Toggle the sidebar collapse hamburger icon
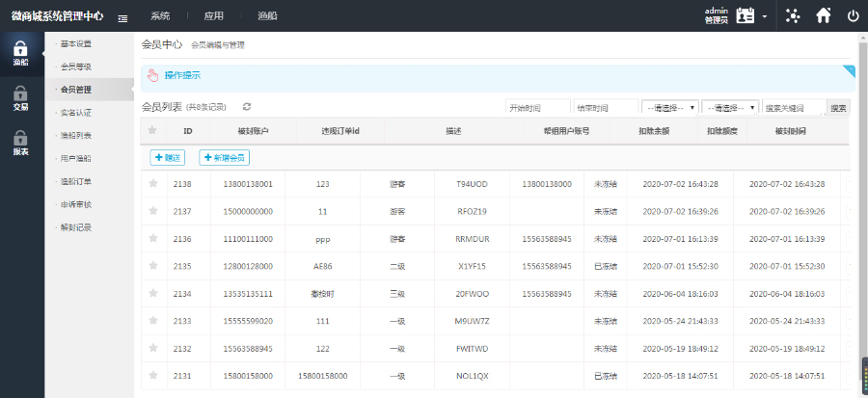Image resolution: width=868 pixels, height=398 pixels. pyautogui.click(x=122, y=16)
